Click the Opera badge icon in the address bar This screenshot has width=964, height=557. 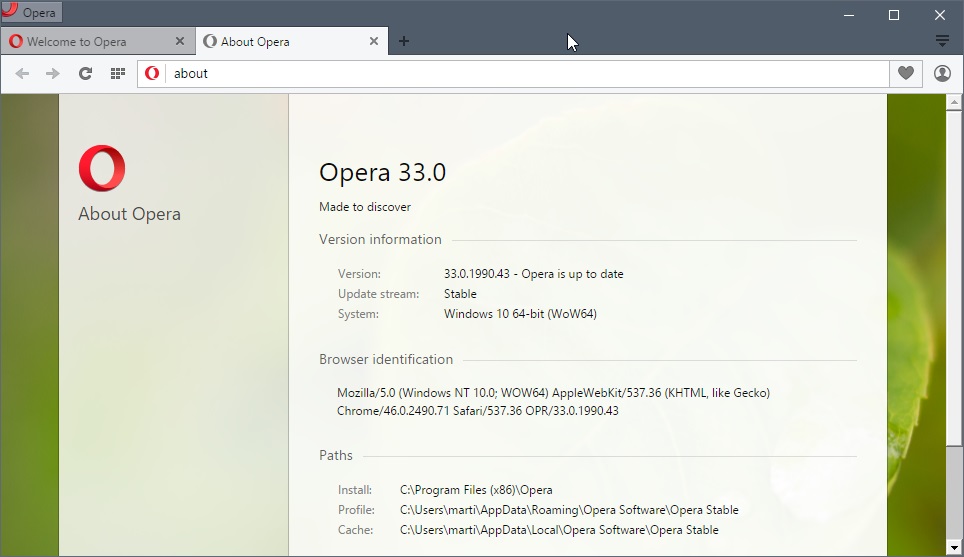point(152,74)
